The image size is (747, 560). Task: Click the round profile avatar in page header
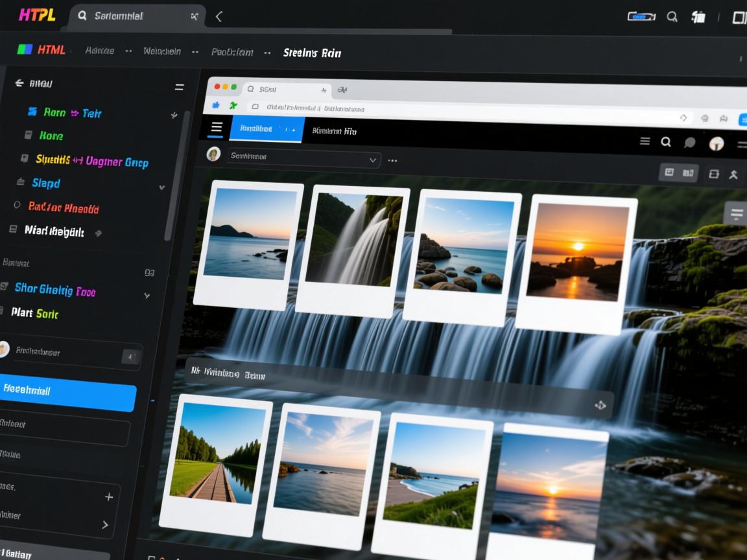coord(716,143)
